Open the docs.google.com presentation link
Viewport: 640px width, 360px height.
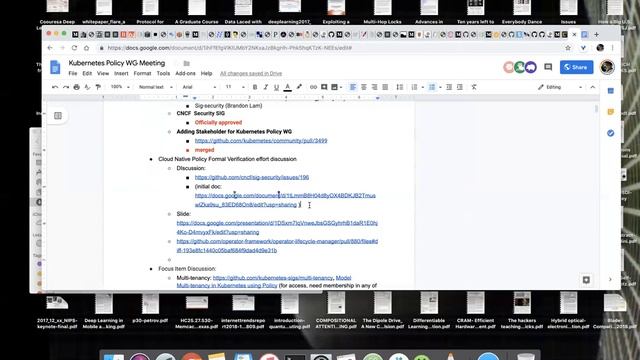(x=277, y=228)
